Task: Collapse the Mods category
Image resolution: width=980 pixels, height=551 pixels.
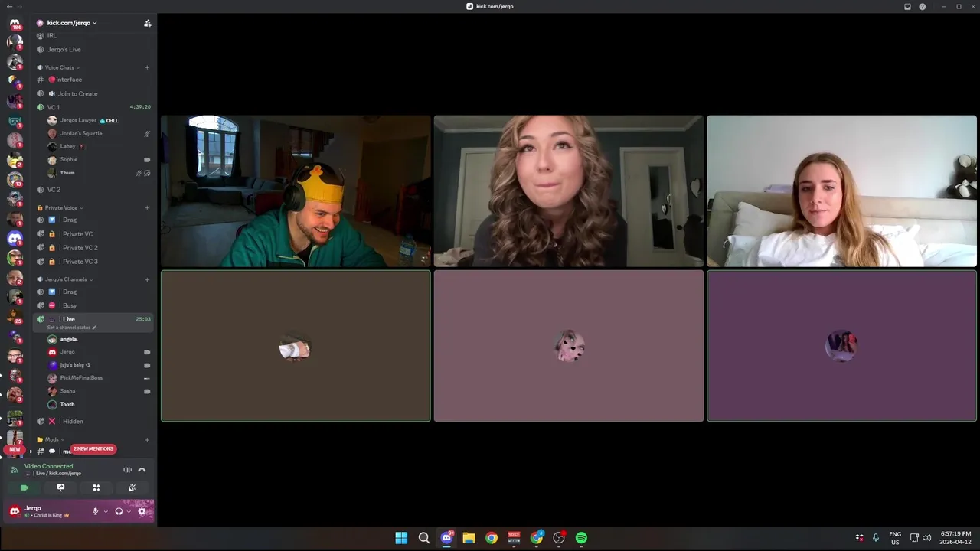Action: pyautogui.click(x=51, y=439)
